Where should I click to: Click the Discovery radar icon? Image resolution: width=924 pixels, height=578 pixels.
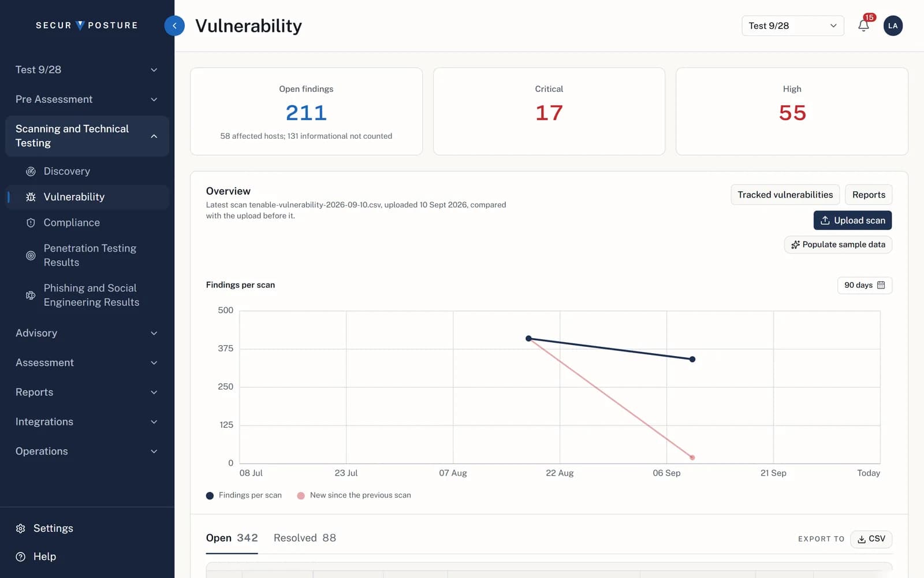coord(31,172)
